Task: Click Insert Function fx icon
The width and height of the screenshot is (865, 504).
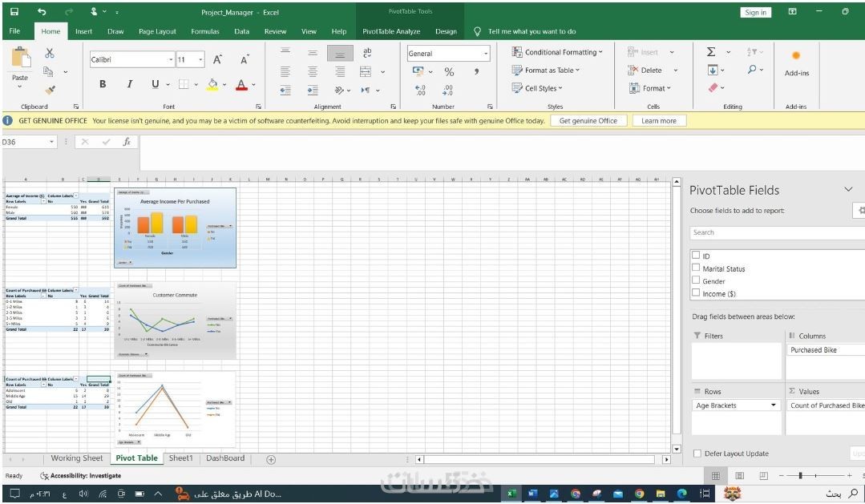Action: (x=127, y=142)
